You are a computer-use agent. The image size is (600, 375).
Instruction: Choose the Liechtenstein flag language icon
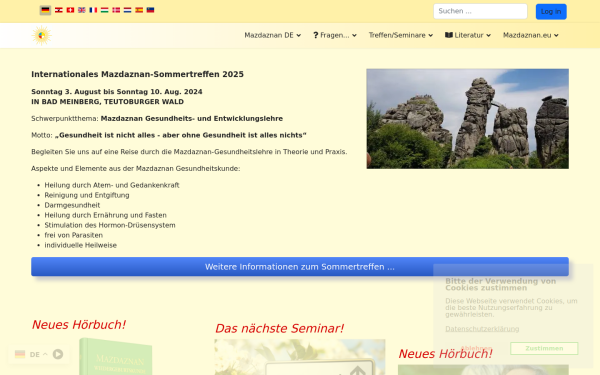click(150, 10)
